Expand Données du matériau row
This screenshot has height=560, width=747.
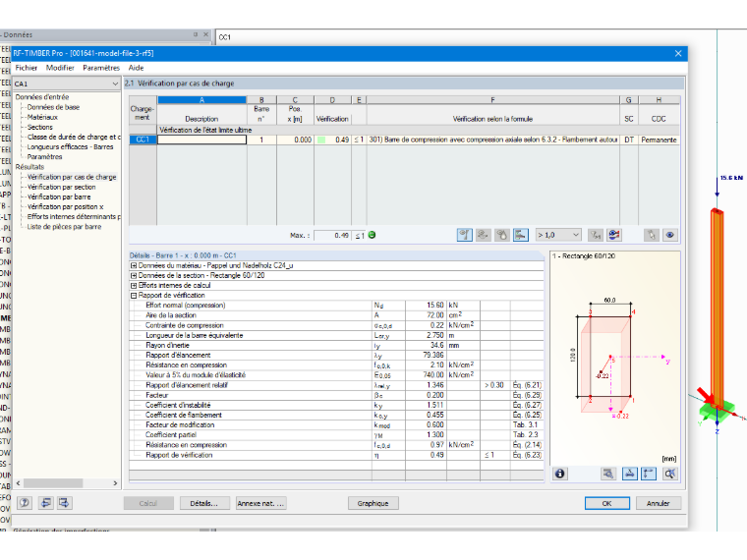pyautogui.click(x=134, y=265)
